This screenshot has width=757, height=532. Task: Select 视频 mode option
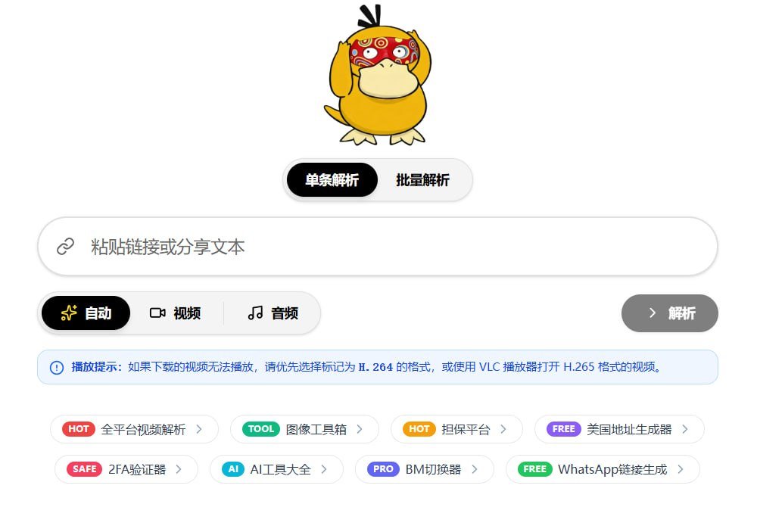(176, 313)
